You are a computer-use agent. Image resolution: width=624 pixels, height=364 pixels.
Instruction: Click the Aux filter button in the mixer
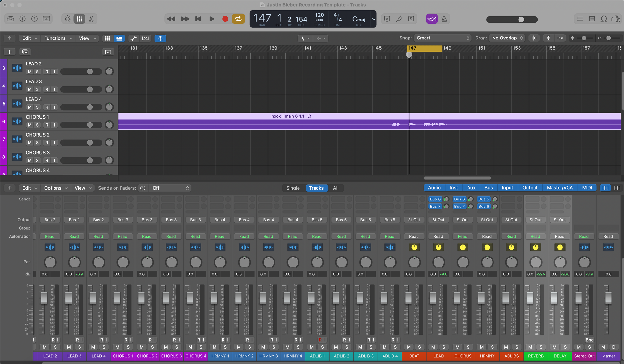[471, 188]
